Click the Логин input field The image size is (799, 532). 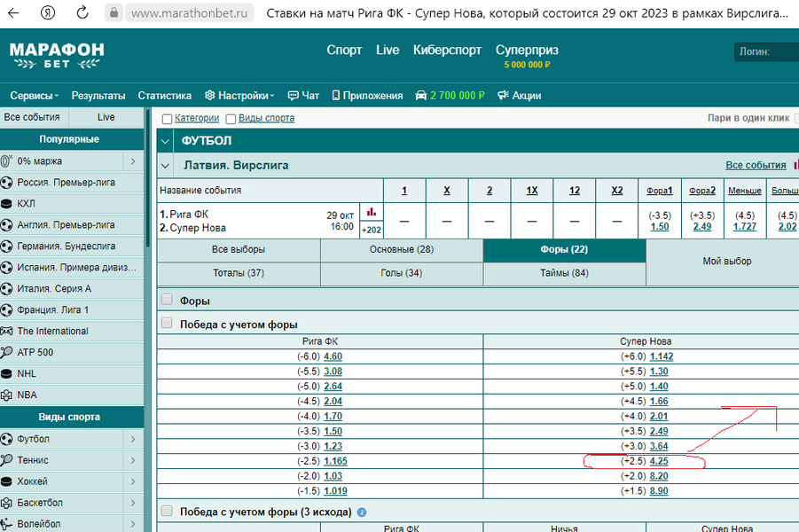click(x=767, y=52)
